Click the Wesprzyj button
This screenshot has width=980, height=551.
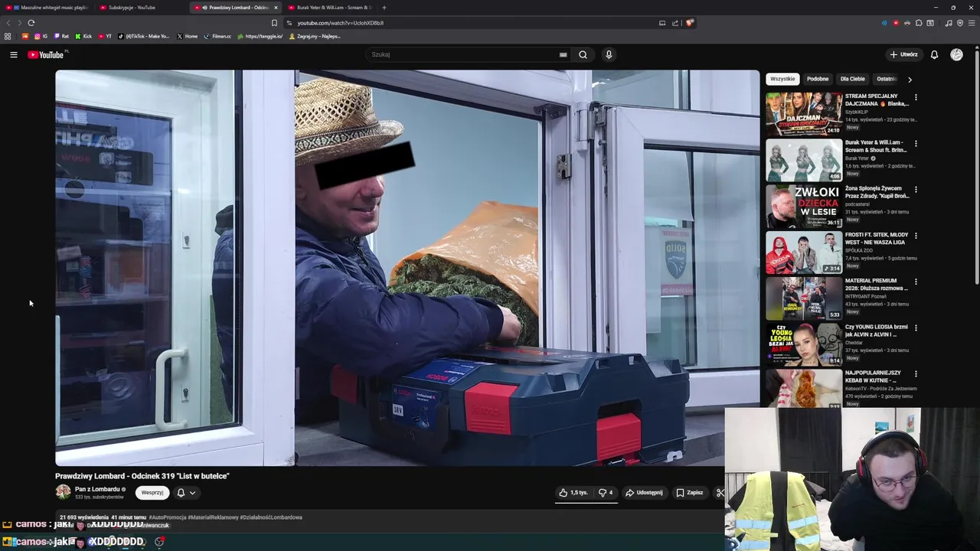[152, 493]
